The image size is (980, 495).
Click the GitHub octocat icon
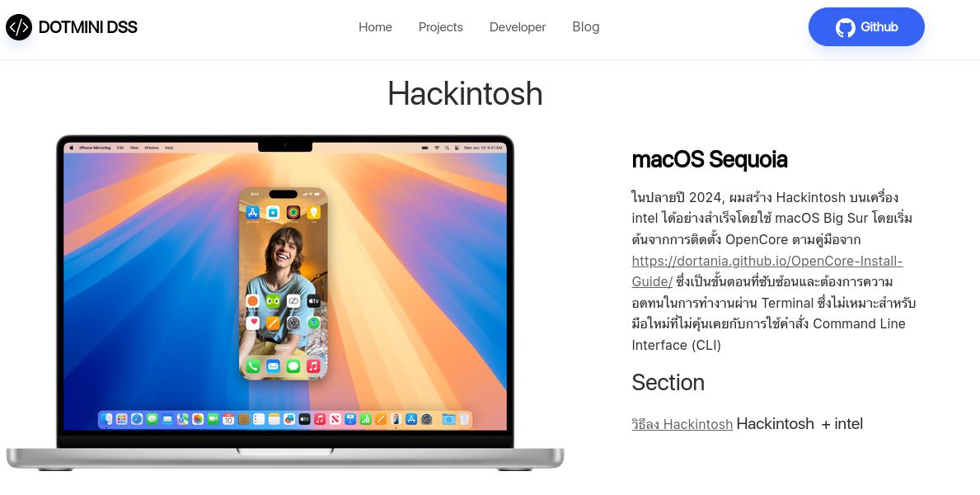point(846,27)
